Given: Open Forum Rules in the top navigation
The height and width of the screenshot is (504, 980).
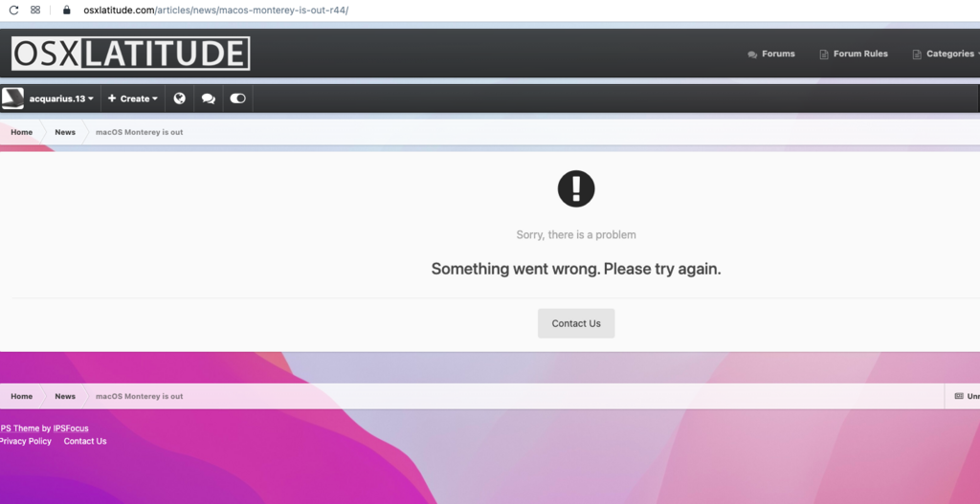Looking at the screenshot, I should [x=854, y=54].
